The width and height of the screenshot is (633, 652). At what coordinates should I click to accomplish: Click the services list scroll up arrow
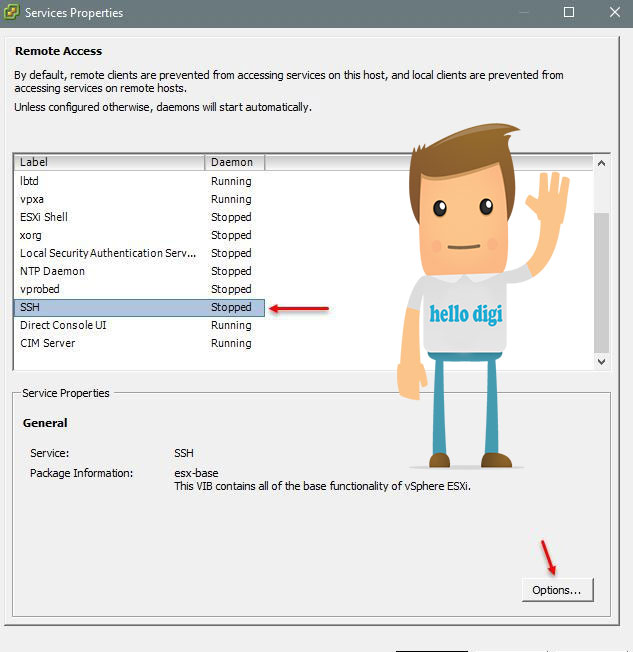coord(601,163)
